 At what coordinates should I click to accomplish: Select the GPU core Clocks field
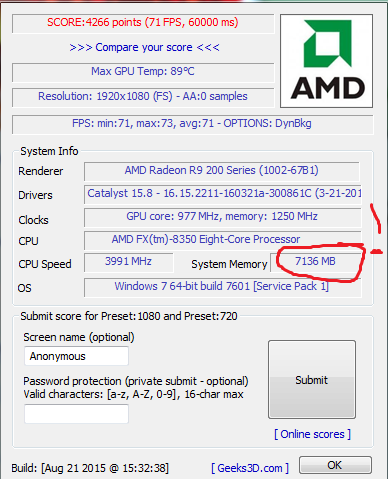(x=222, y=217)
